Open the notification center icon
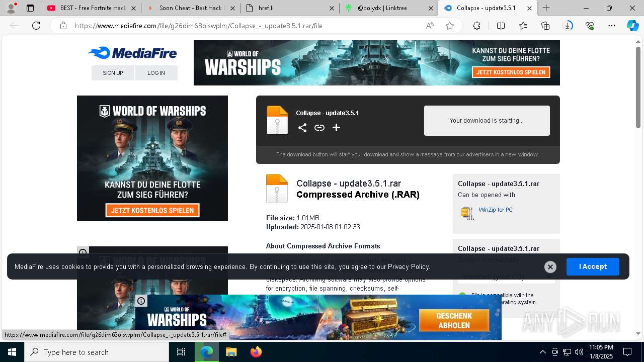The image size is (644, 362). pos(627,352)
